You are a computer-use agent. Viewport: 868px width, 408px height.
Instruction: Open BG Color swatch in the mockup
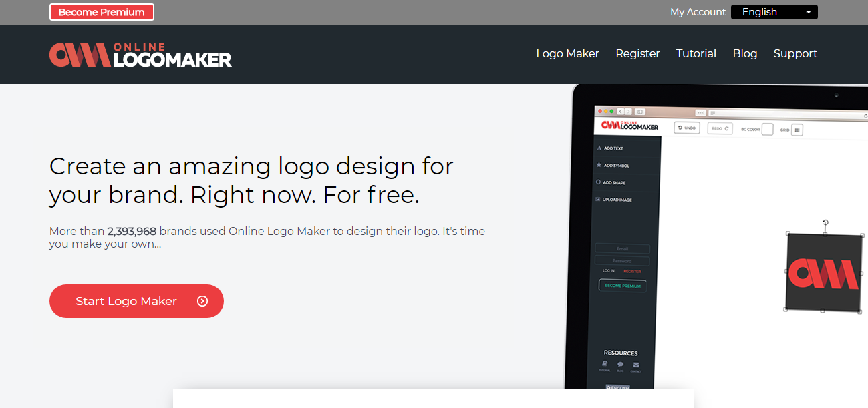pyautogui.click(x=767, y=129)
